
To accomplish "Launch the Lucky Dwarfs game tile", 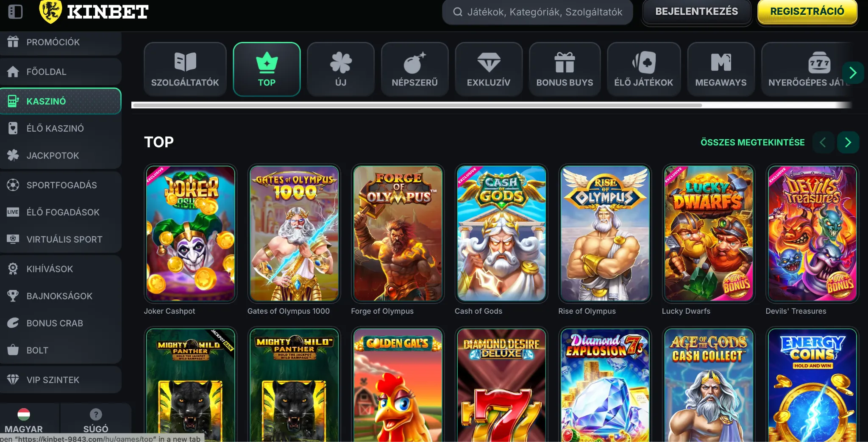I will 709,233.
